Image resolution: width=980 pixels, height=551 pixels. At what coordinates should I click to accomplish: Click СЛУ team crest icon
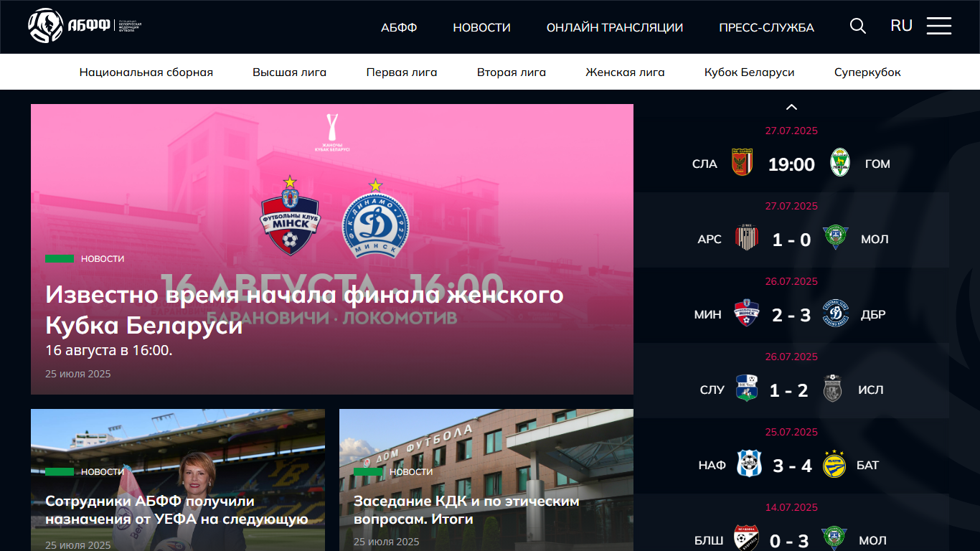746,389
